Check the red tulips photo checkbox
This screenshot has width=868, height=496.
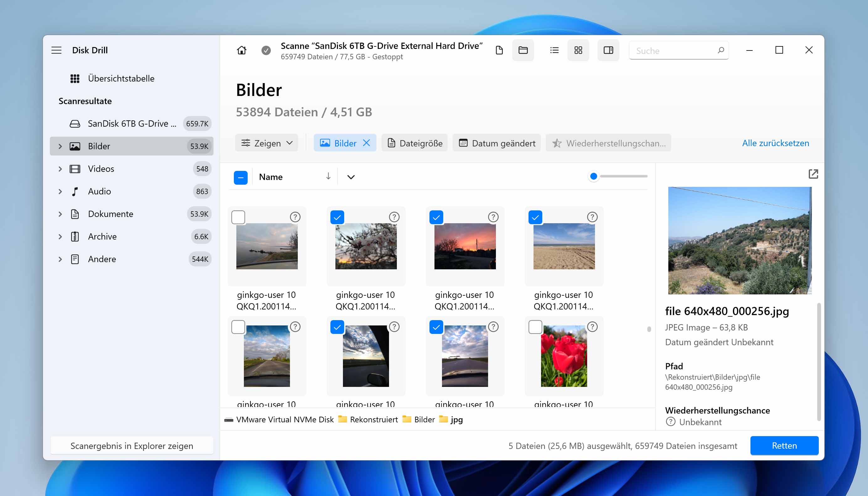[x=535, y=327]
